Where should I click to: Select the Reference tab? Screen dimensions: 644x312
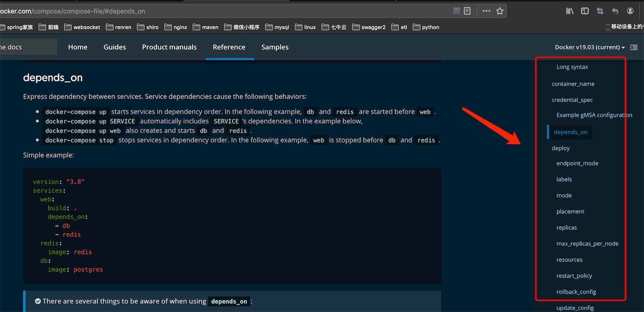click(229, 47)
